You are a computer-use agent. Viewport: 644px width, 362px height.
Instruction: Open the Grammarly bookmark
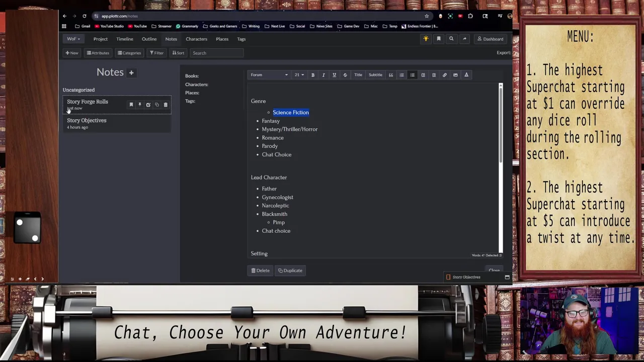coord(187,26)
